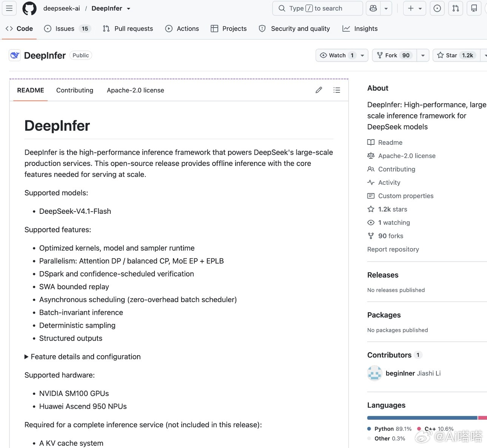Click beginlner contributor avatar

(x=374, y=373)
